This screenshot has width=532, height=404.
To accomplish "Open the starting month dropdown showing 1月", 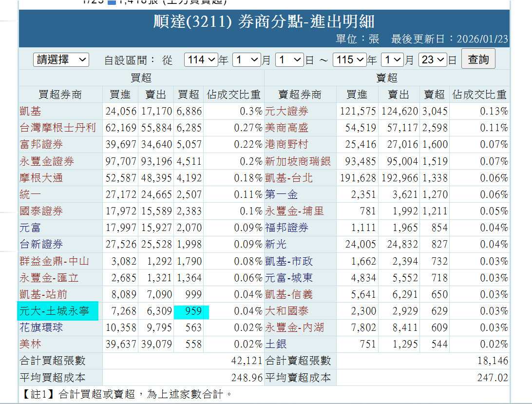I will [246, 59].
